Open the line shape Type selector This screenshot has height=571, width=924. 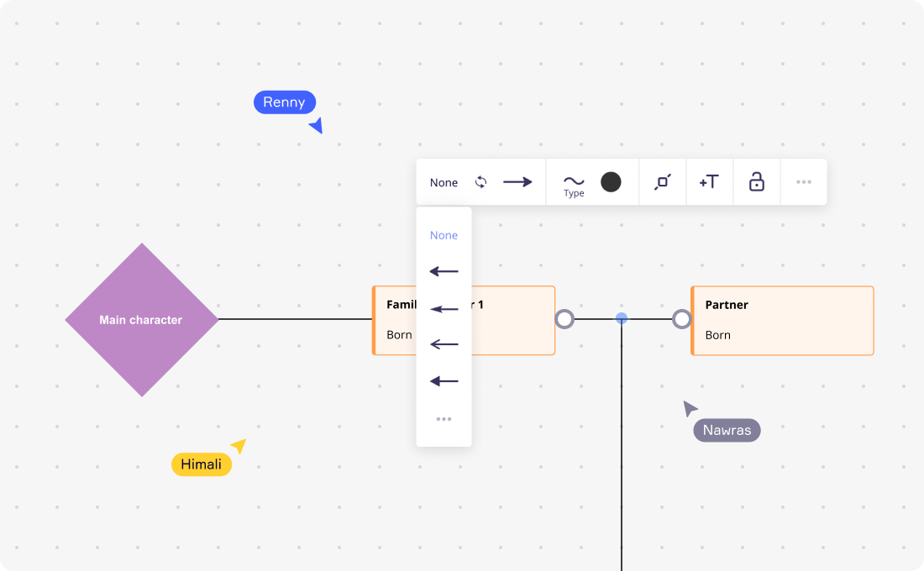pyautogui.click(x=574, y=181)
